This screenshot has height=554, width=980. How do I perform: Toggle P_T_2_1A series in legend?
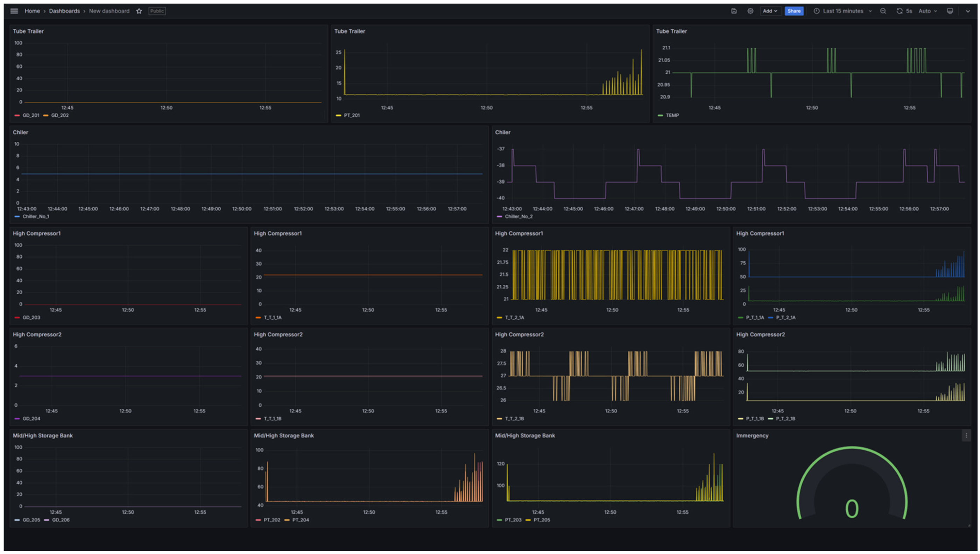pos(785,317)
